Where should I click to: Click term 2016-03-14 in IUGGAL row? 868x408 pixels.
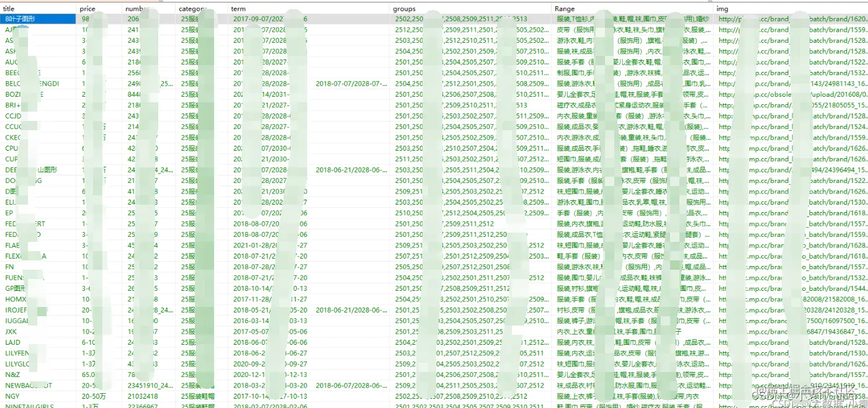[270, 321]
